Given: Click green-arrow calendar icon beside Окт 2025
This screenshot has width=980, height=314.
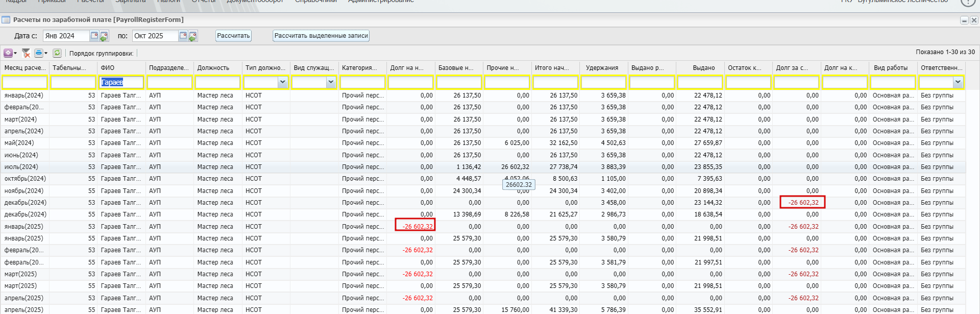Looking at the screenshot, I should coord(193,36).
